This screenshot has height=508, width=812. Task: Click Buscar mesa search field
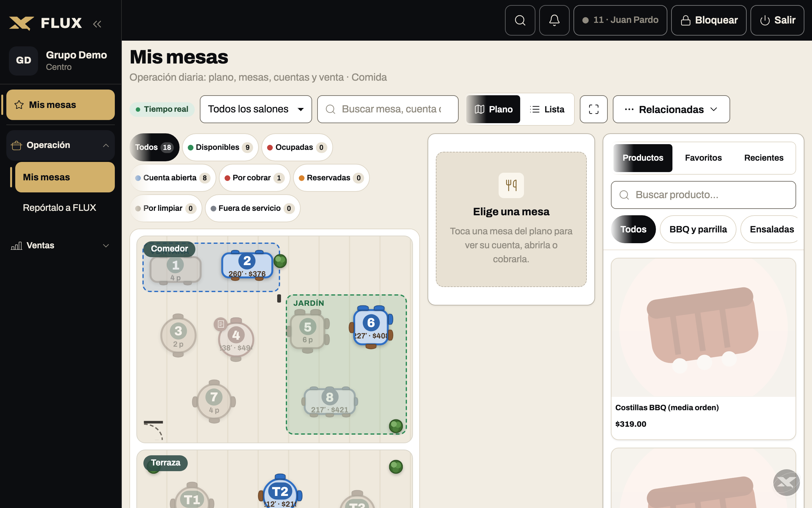click(x=388, y=109)
